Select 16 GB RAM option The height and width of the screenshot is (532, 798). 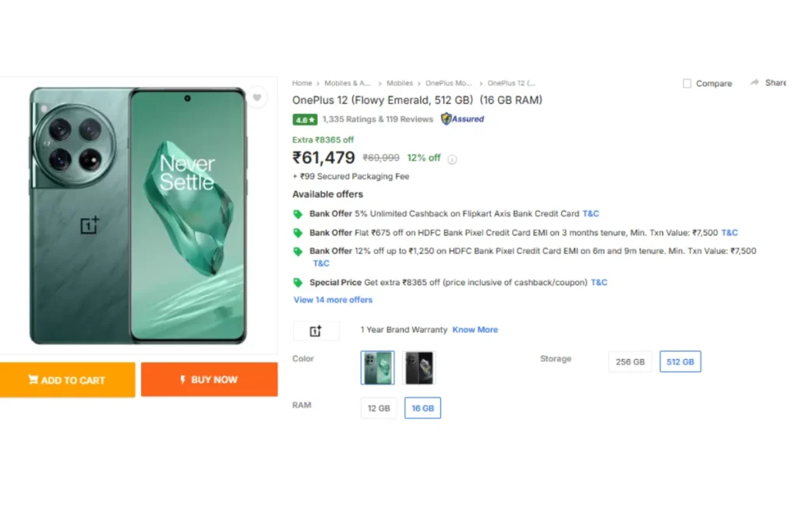tap(422, 408)
